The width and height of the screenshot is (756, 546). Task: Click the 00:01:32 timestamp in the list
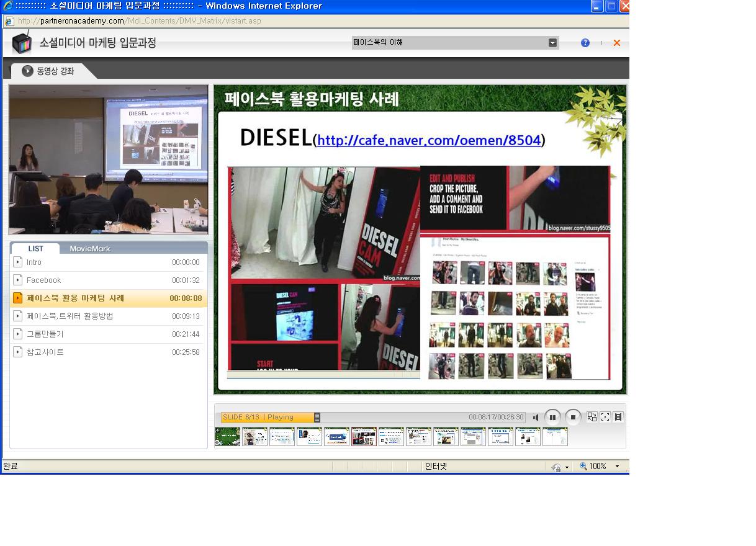click(x=186, y=280)
